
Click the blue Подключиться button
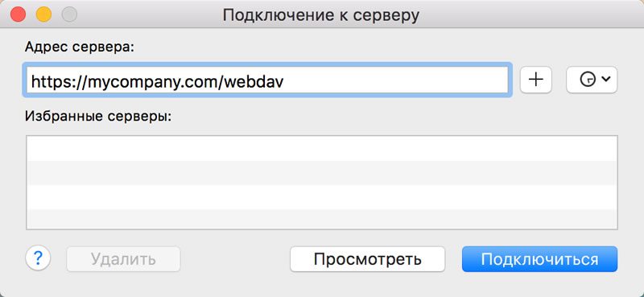click(539, 259)
